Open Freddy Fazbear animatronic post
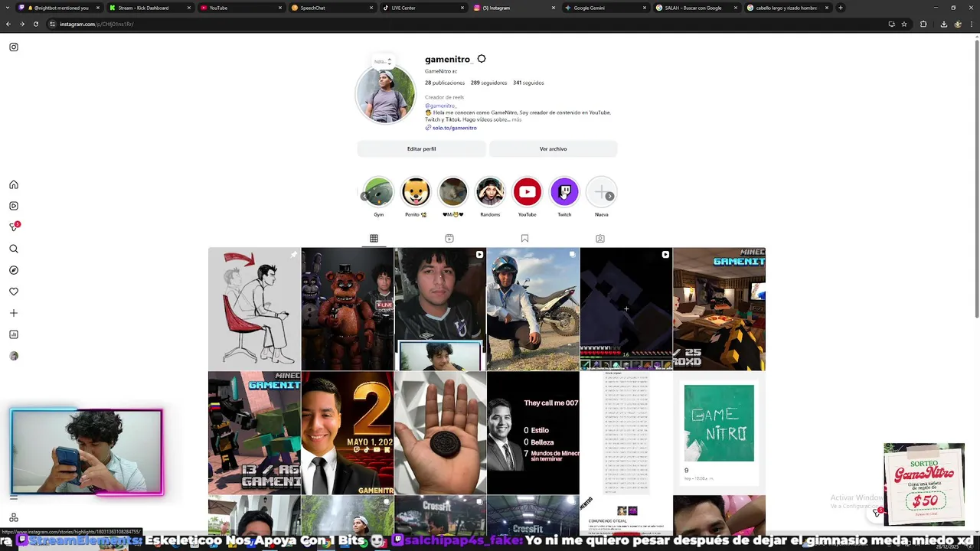The height and width of the screenshot is (551, 980). (x=348, y=309)
